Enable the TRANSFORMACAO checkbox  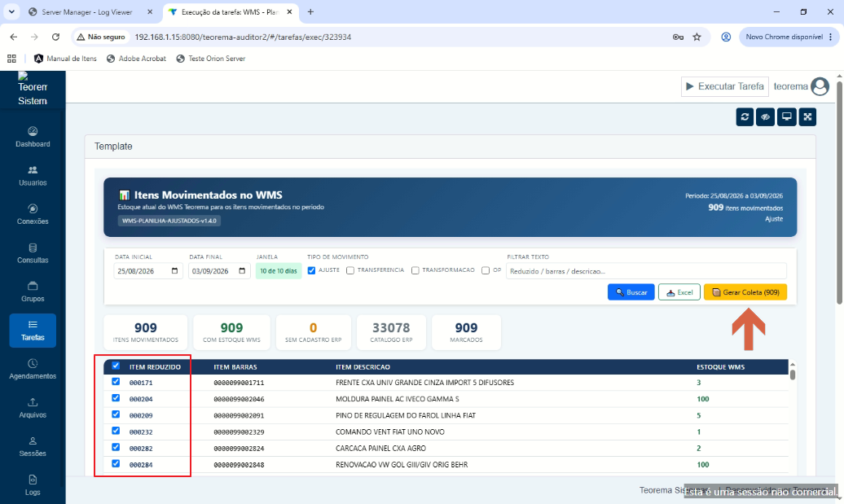(415, 270)
